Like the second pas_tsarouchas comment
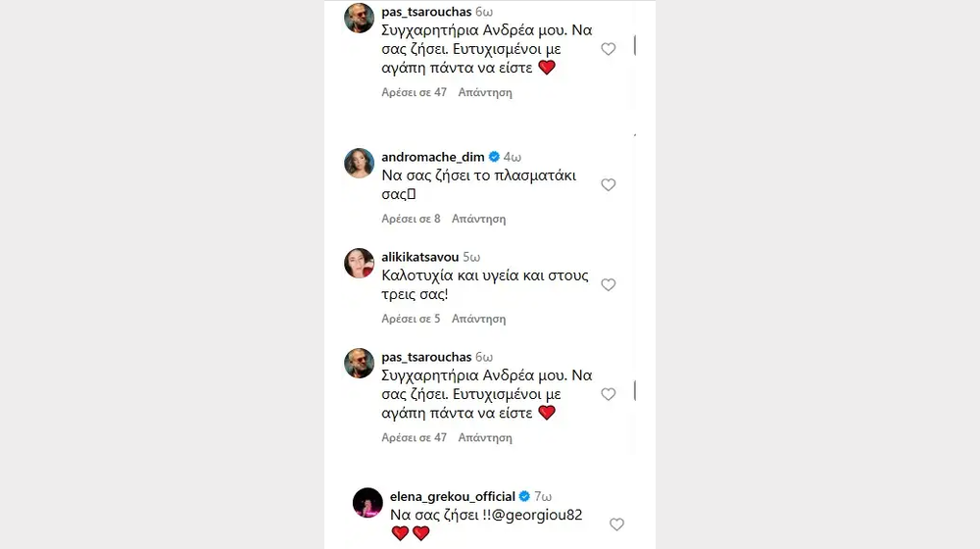 click(x=608, y=394)
